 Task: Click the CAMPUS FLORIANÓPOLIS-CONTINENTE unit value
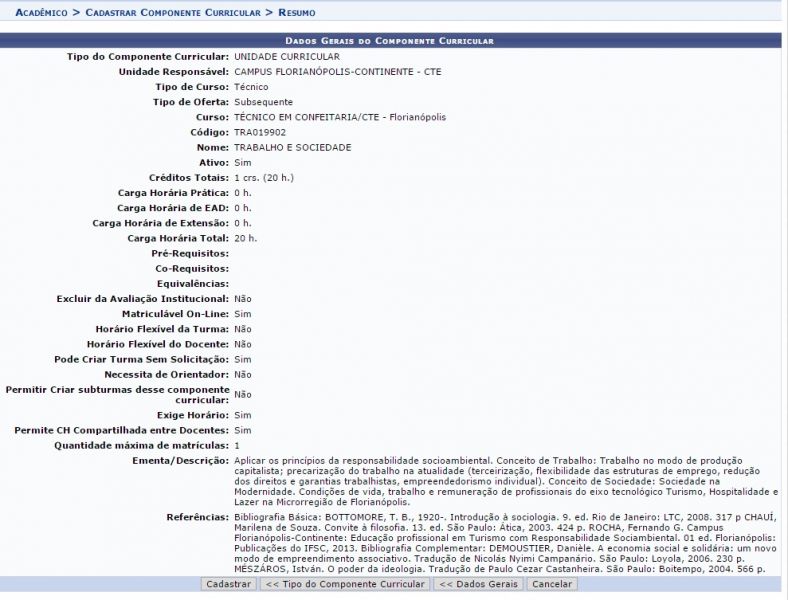point(337,72)
